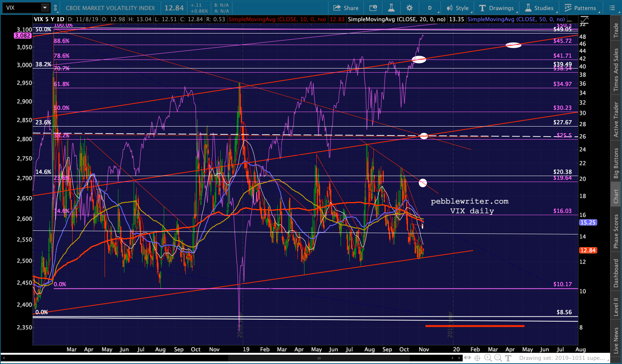
Task: Open the D timeframe dropdown
Action: [430, 8]
